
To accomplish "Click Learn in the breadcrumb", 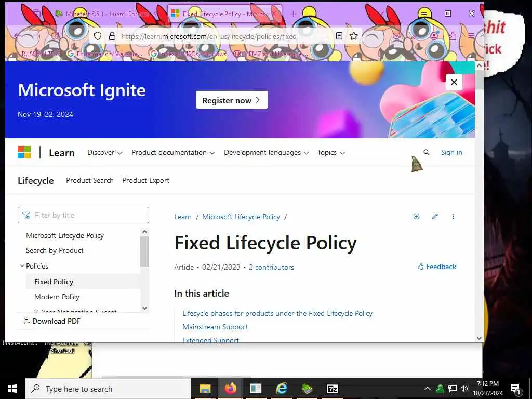I will click(183, 217).
